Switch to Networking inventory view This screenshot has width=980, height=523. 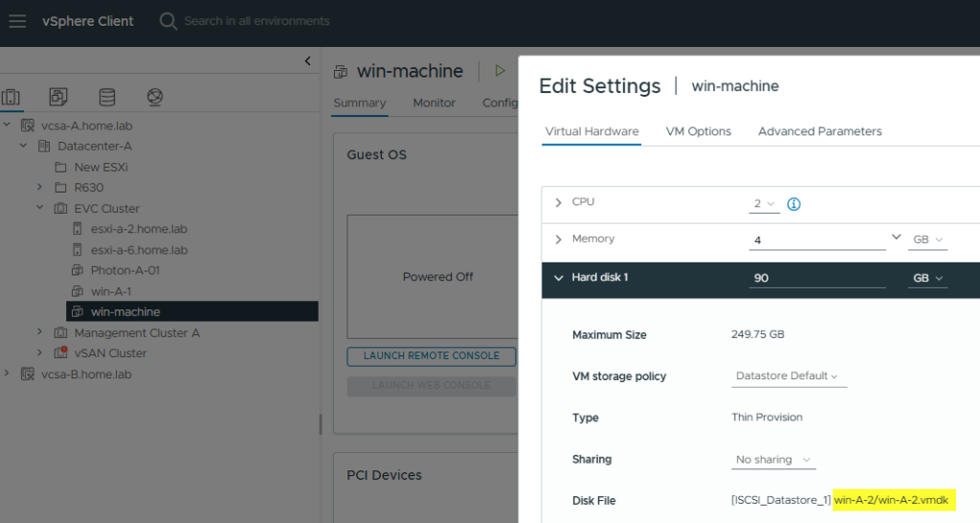[x=155, y=97]
